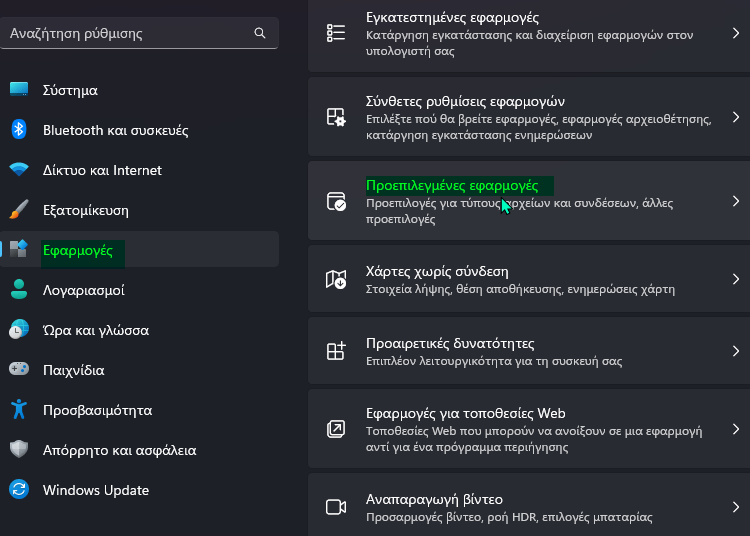Open Προαιρετικές δυνατότητες title
This screenshot has width=750, height=536.
pyautogui.click(x=450, y=343)
